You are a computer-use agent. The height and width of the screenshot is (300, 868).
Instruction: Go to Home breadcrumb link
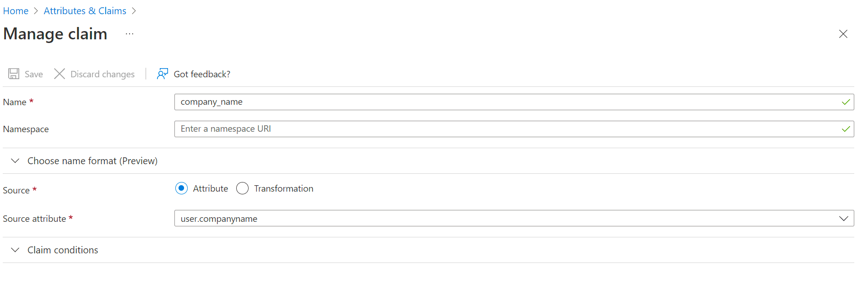point(16,11)
